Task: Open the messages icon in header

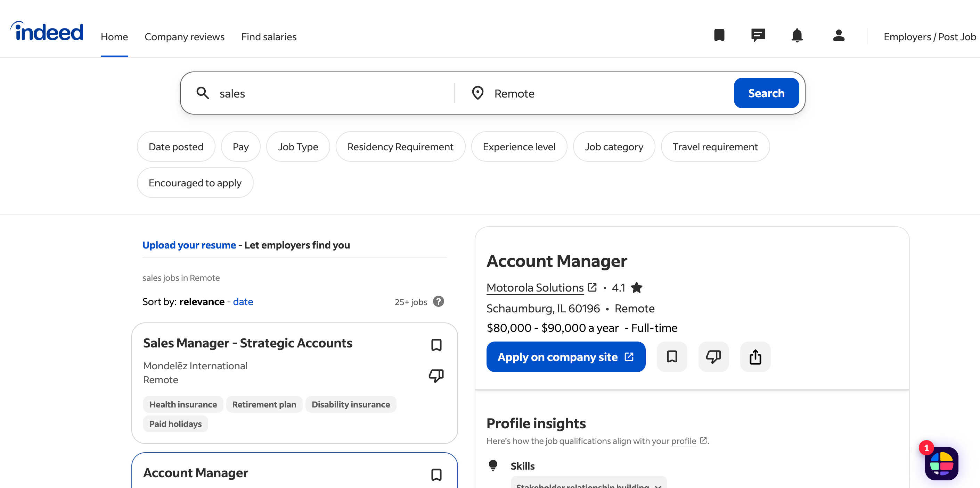Action: (x=758, y=35)
